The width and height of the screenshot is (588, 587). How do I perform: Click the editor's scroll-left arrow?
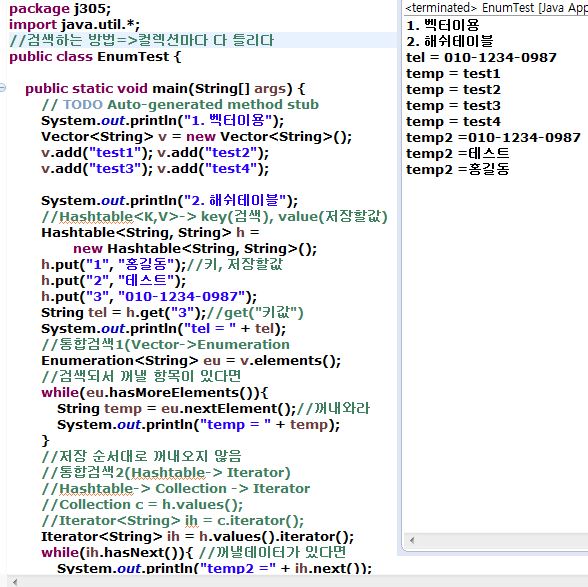click(x=15, y=582)
